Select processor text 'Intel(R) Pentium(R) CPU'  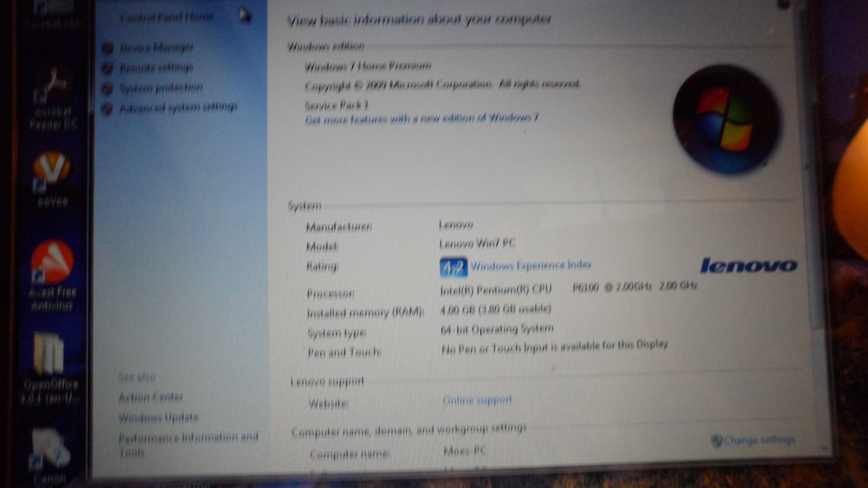[495, 290]
